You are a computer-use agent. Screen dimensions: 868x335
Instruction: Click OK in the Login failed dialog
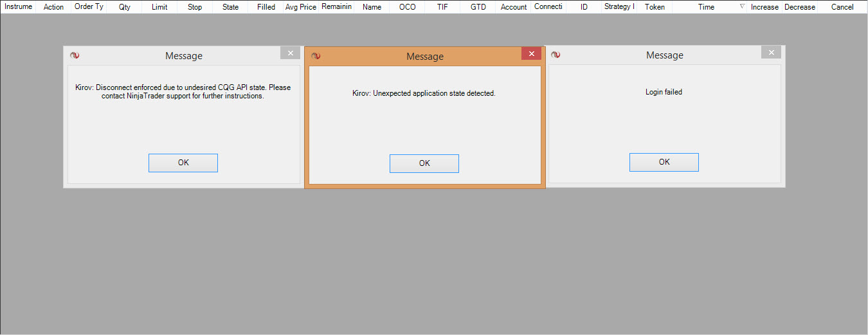(x=664, y=162)
